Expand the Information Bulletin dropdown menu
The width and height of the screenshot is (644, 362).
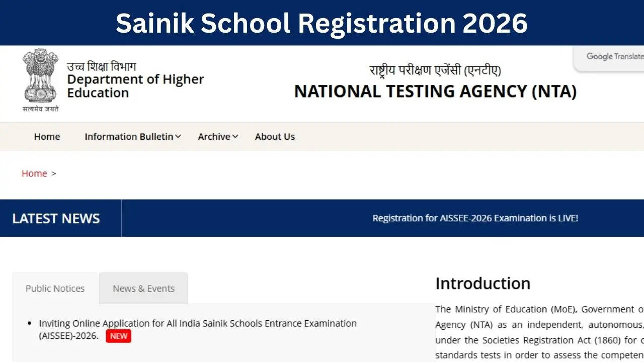click(133, 137)
